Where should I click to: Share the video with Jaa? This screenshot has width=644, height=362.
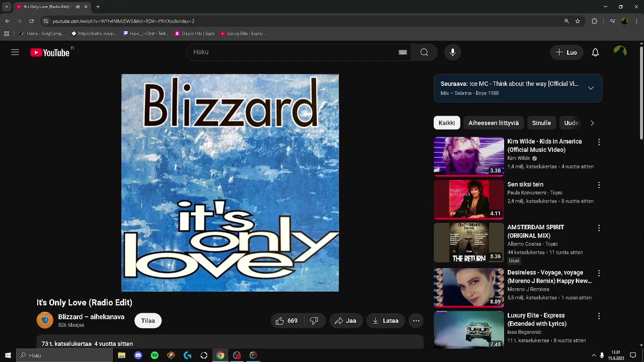click(x=346, y=321)
